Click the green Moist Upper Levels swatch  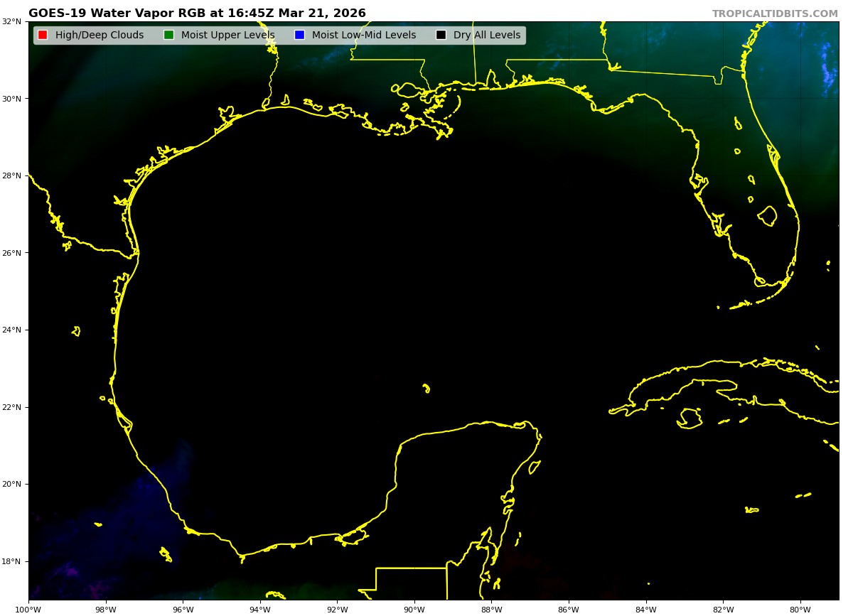(168, 36)
